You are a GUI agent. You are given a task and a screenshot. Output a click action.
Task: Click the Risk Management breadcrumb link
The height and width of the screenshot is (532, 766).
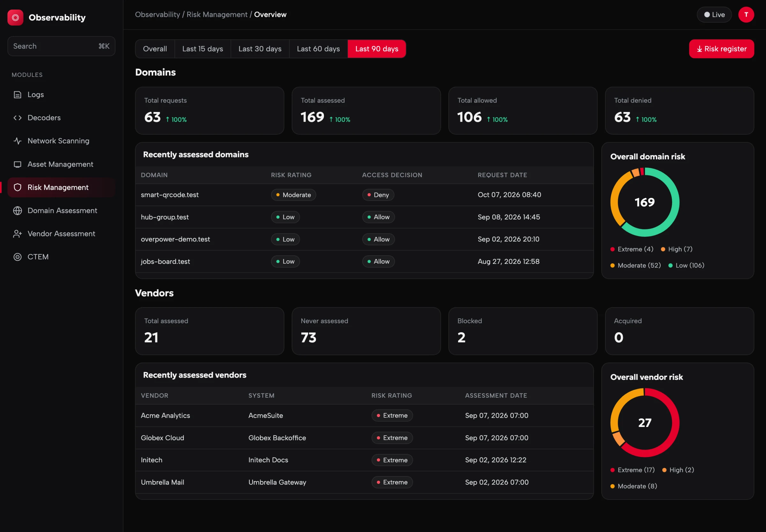tap(217, 15)
